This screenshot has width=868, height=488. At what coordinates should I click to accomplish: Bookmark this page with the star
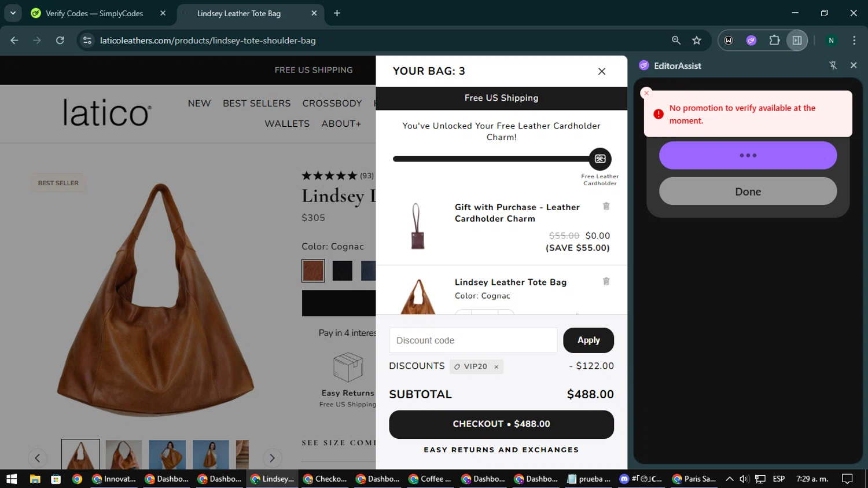697,41
